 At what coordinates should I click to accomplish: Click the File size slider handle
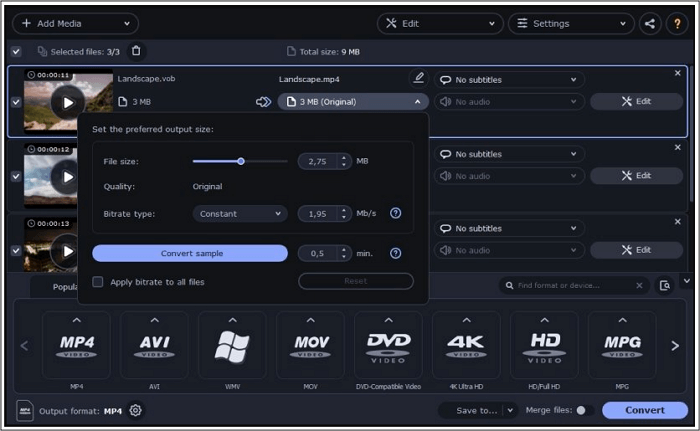click(x=241, y=160)
